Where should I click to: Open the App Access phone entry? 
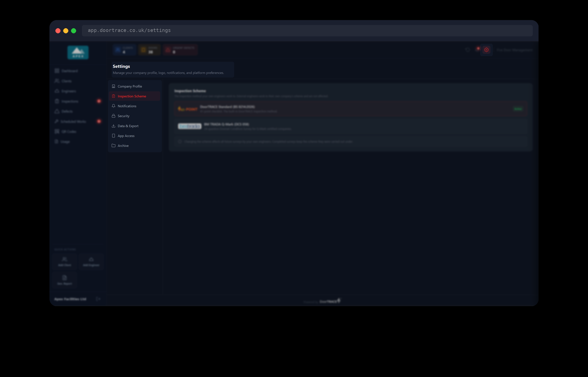tap(135, 136)
